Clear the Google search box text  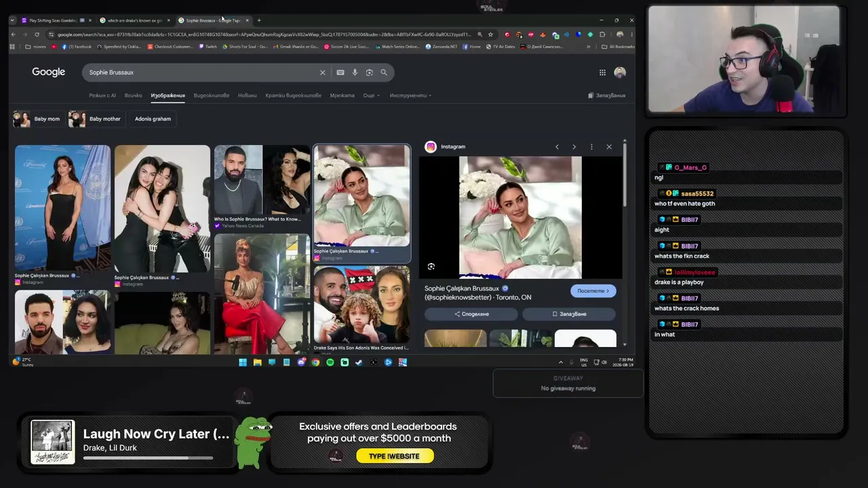pos(323,73)
